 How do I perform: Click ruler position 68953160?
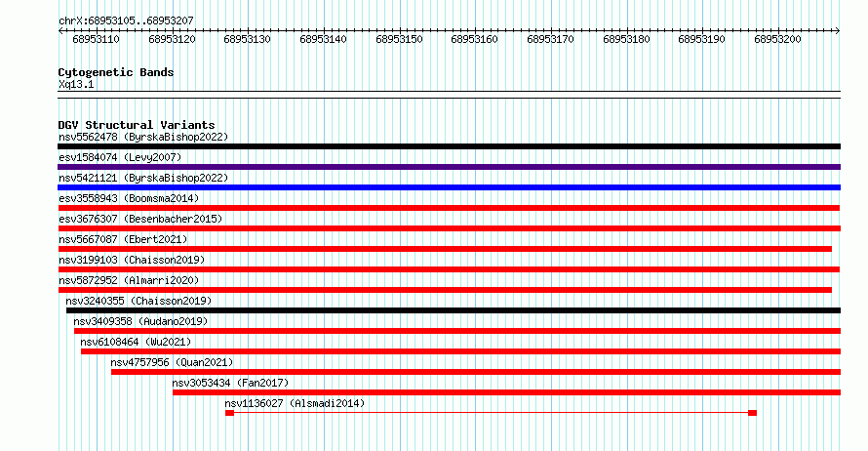(x=474, y=39)
